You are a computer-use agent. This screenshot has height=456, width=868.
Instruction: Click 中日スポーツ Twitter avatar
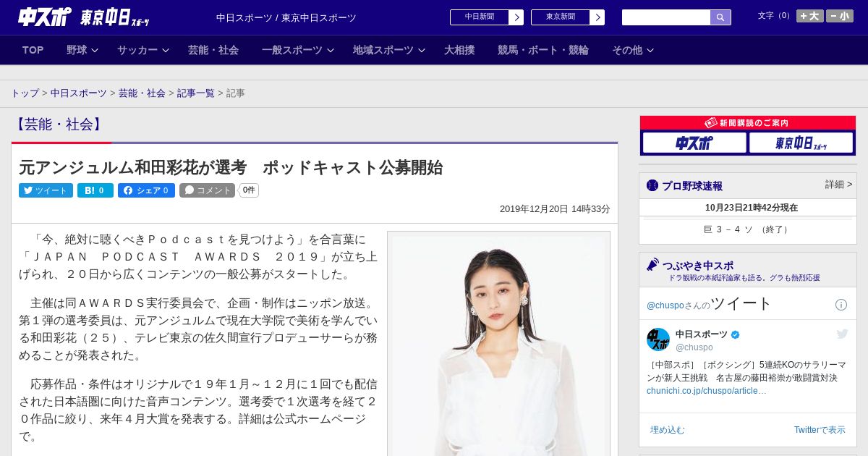point(658,339)
